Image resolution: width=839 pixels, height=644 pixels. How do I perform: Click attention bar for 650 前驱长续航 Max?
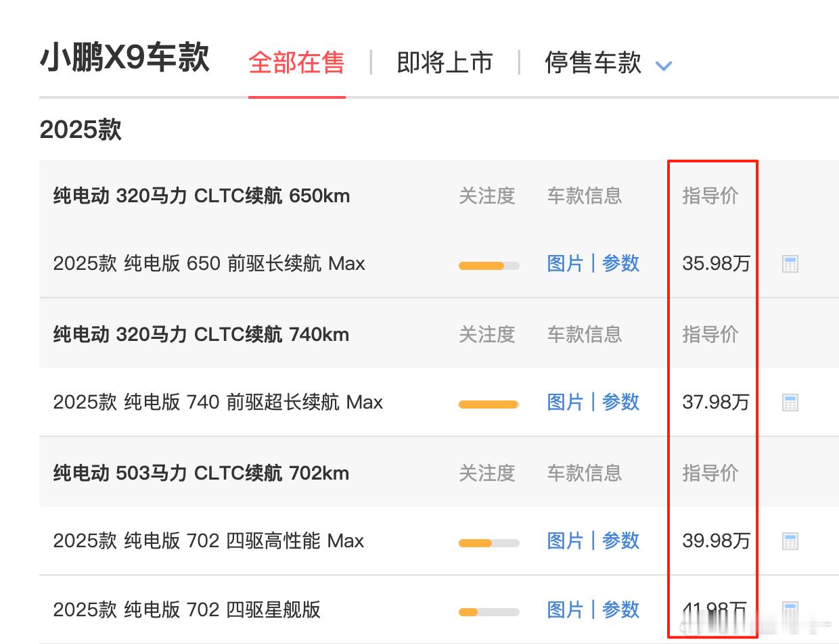489,266
